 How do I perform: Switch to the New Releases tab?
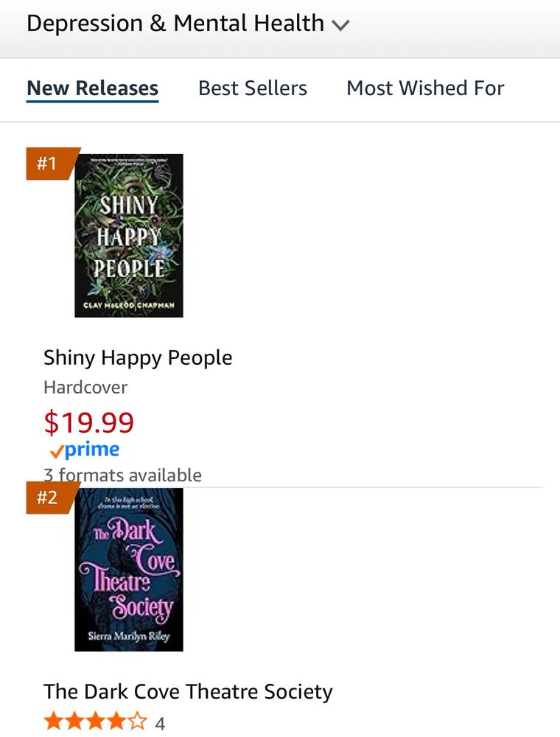pos(93,88)
